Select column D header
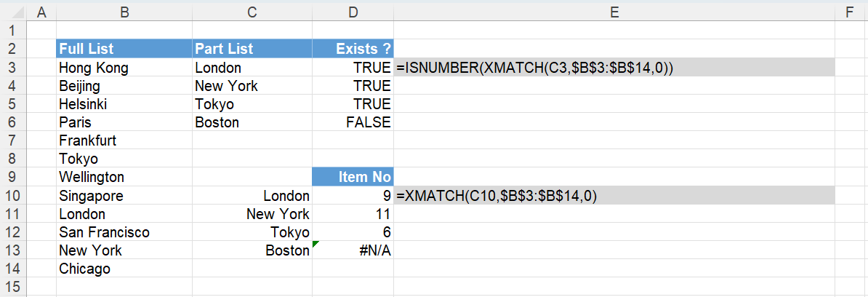The height and width of the screenshot is (297, 868). [x=353, y=13]
